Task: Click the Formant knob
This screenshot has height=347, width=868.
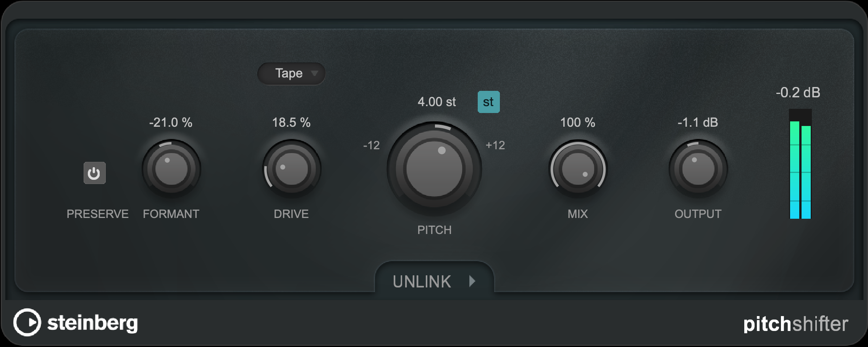Action: (171, 169)
